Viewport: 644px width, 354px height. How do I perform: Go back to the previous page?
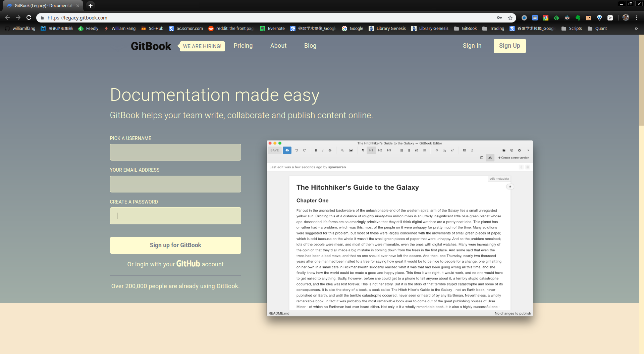(7, 18)
